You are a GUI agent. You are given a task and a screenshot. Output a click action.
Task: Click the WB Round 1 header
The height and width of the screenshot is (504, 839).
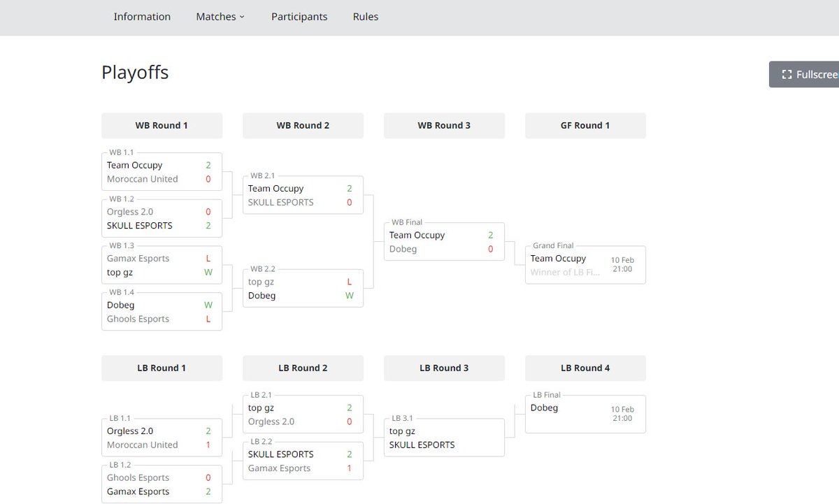pyautogui.click(x=162, y=126)
